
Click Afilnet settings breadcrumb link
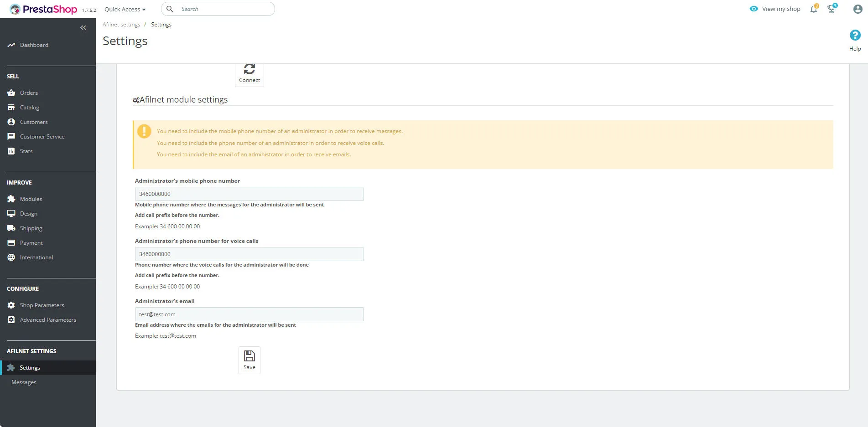121,25
